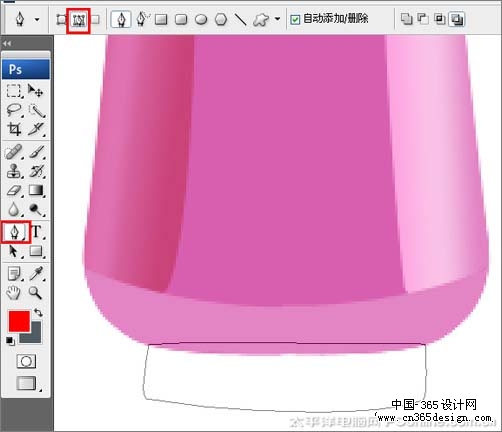Viewport: 502px width, 432px height.
Task: Pick the Pen tool in options bar
Action: pyautogui.click(x=121, y=19)
